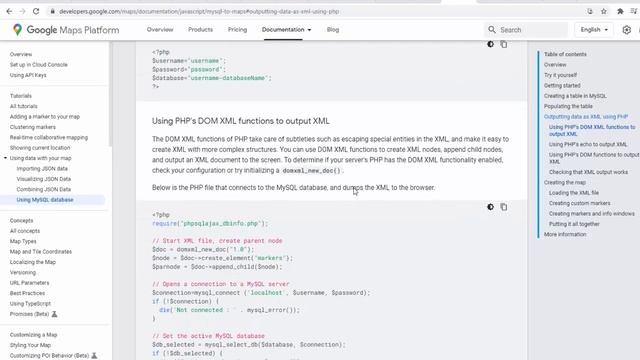The height and width of the screenshot is (360, 640).
Task: Open the extensions puzzle icon
Action: click(x=620, y=11)
